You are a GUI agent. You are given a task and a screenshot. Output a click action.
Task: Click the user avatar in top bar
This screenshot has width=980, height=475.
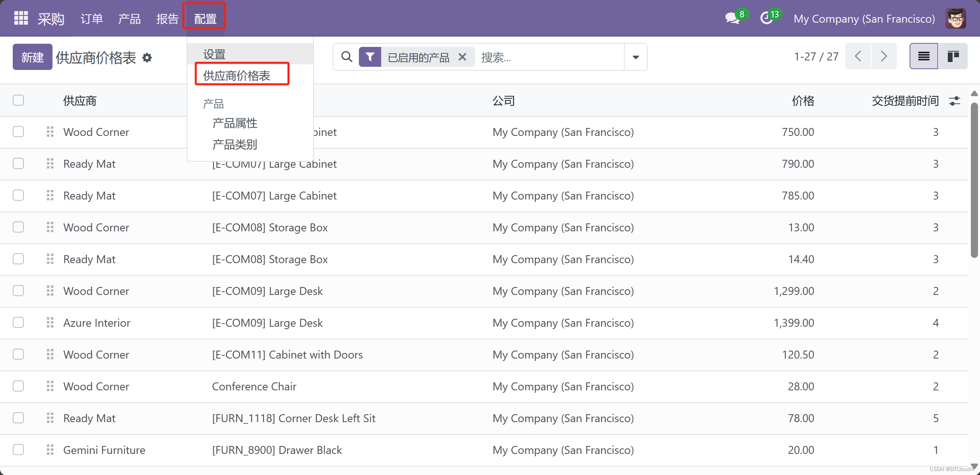click(956, 18)
